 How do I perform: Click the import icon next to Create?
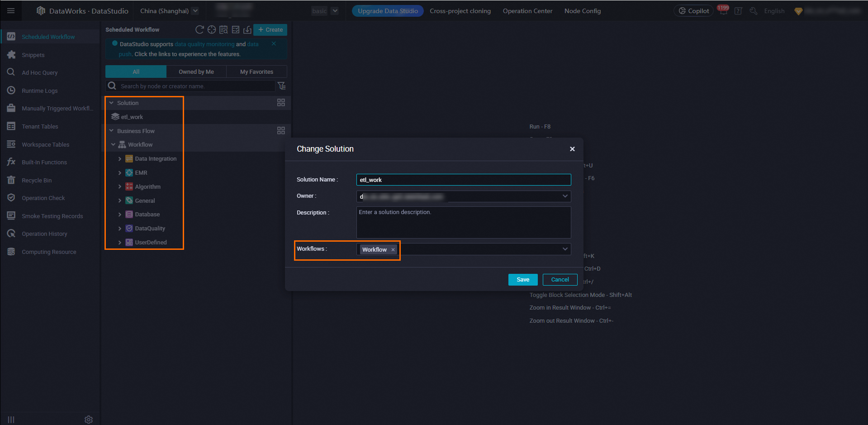pyautogui.click(x=247, y=30)
